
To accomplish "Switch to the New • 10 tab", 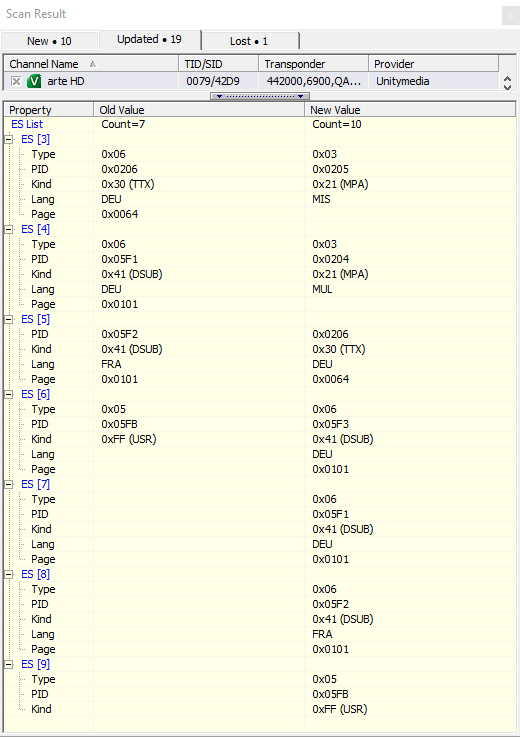I will 49,41.
